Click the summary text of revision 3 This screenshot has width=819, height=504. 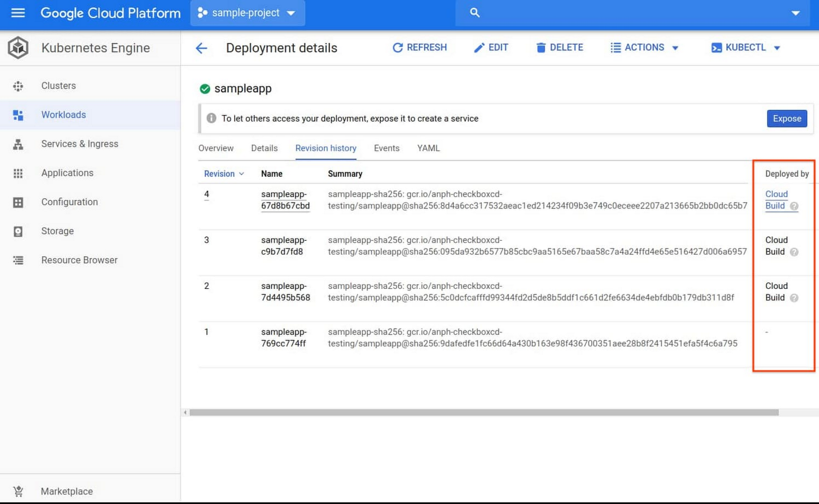(x=537, y=246)
